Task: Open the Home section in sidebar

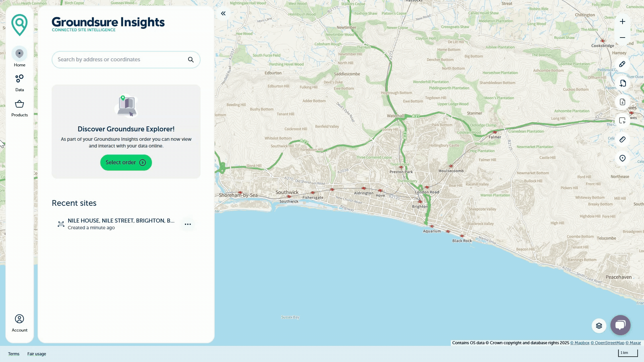Action: pos(19,57)
